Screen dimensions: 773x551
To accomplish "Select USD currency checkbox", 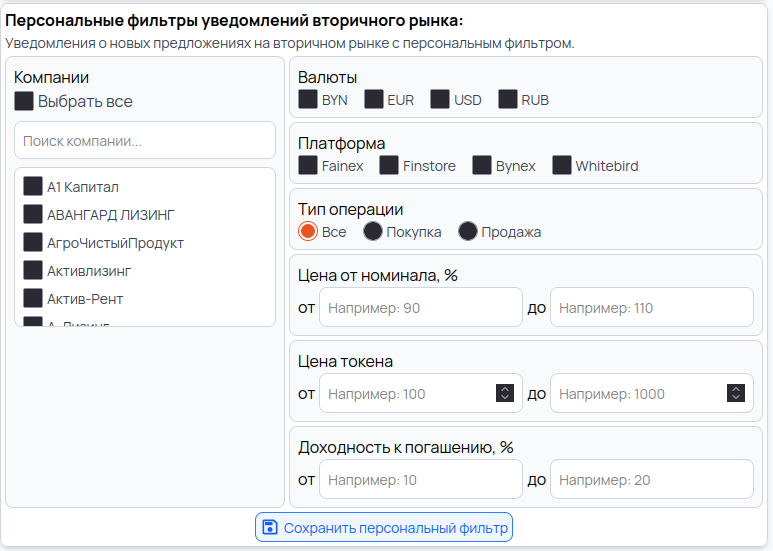I will (x=440, y=99).
